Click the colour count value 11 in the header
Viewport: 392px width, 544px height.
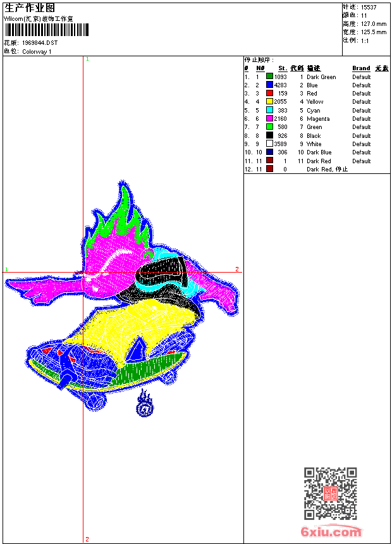click(x=364, y=16)
